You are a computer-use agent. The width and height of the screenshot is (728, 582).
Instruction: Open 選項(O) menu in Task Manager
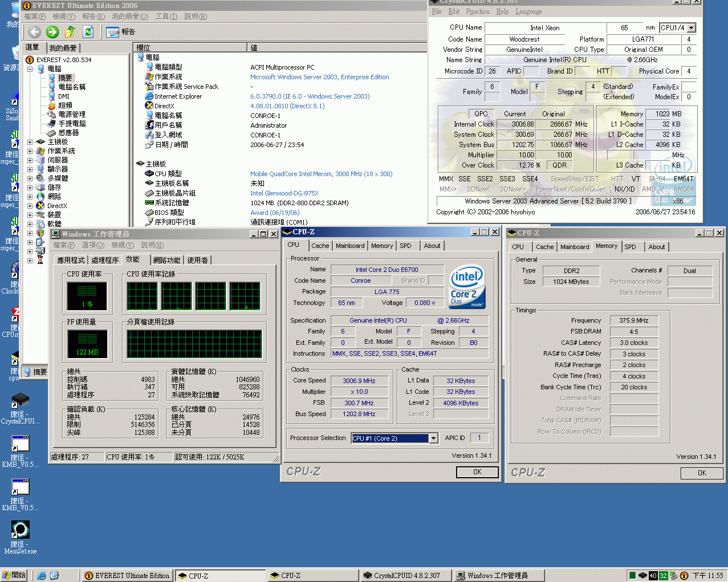pos(93,245)
